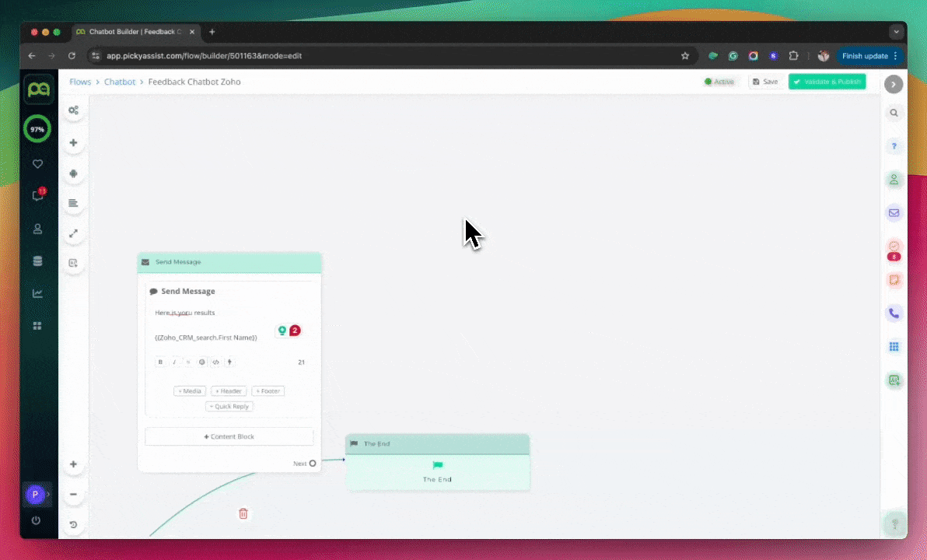Toggle the Active status indicator

[719, 82]
